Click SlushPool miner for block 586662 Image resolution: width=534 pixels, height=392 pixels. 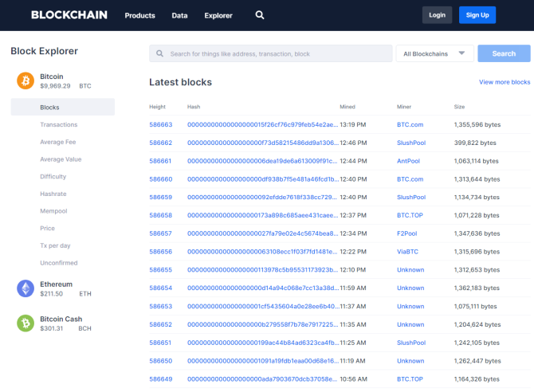[x=411, y=143]
